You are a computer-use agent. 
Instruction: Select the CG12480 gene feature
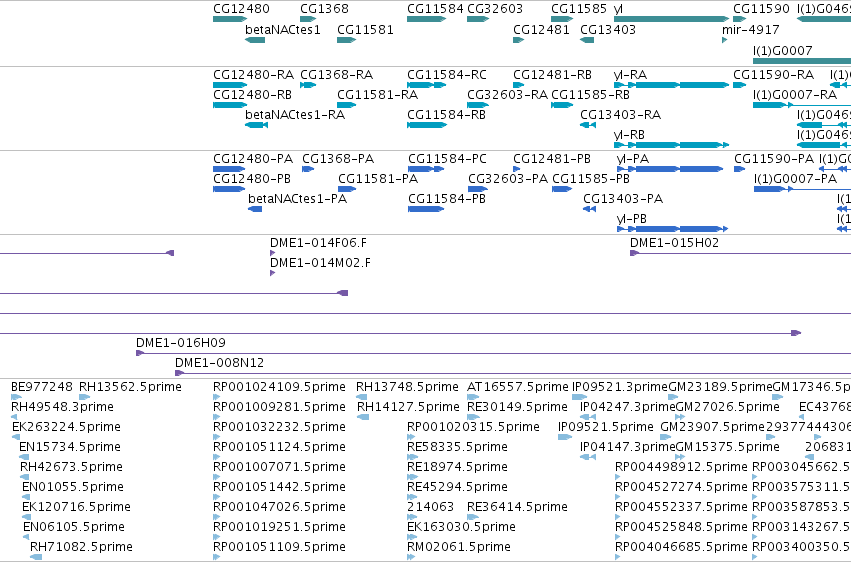coord(230,19)
